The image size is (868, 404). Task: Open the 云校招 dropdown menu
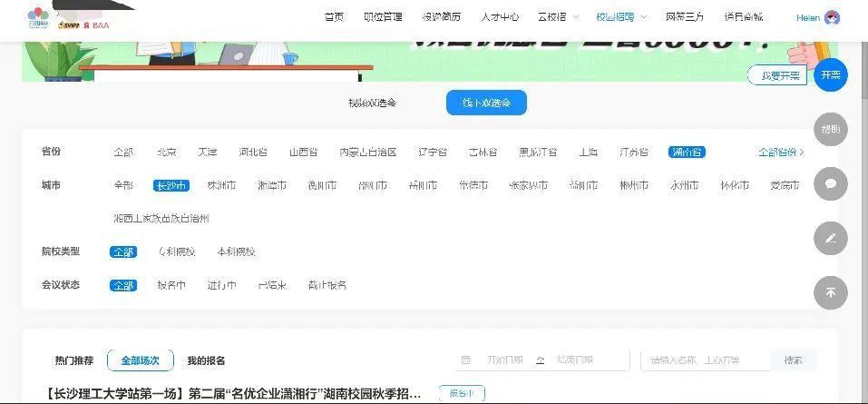558,17
